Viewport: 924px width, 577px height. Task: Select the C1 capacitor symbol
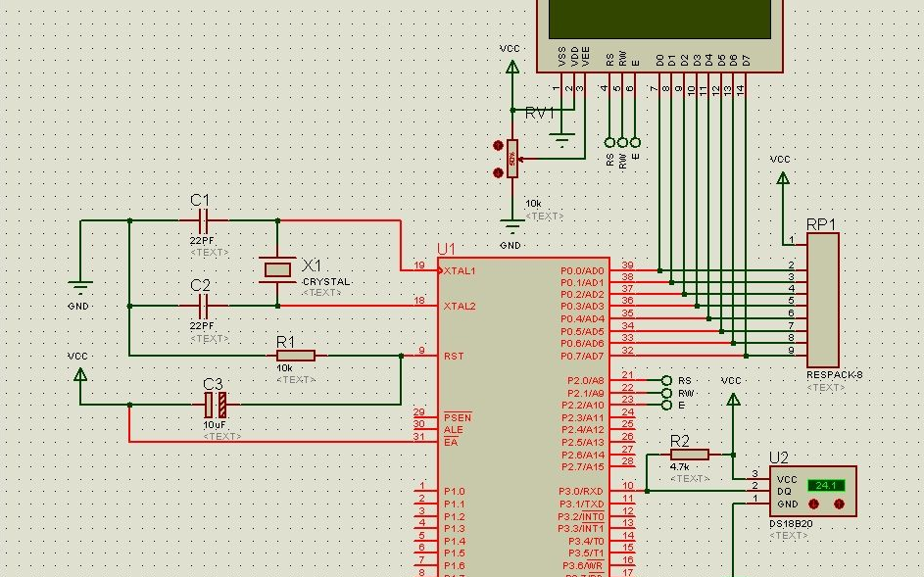pos(203,221)
